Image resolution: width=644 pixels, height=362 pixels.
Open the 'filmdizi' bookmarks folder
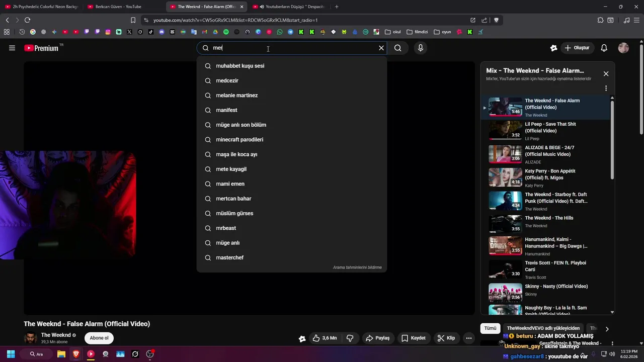click(417, 32)
